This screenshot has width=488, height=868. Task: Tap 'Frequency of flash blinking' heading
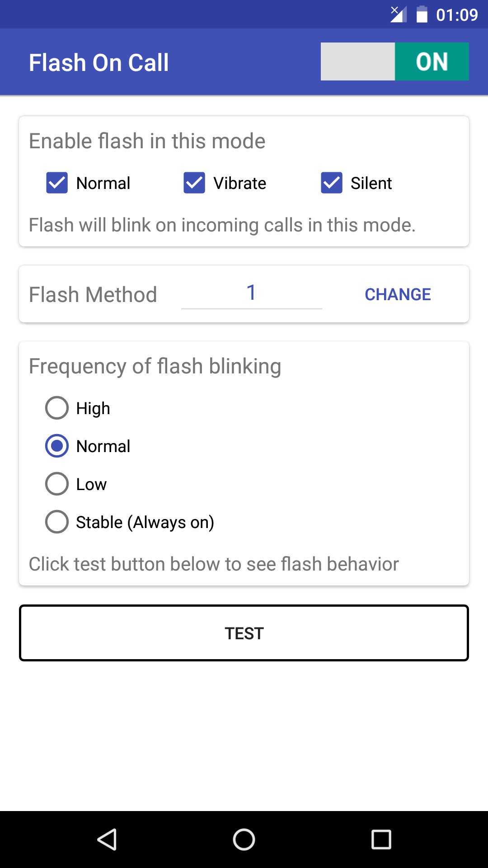coord(155,366)
